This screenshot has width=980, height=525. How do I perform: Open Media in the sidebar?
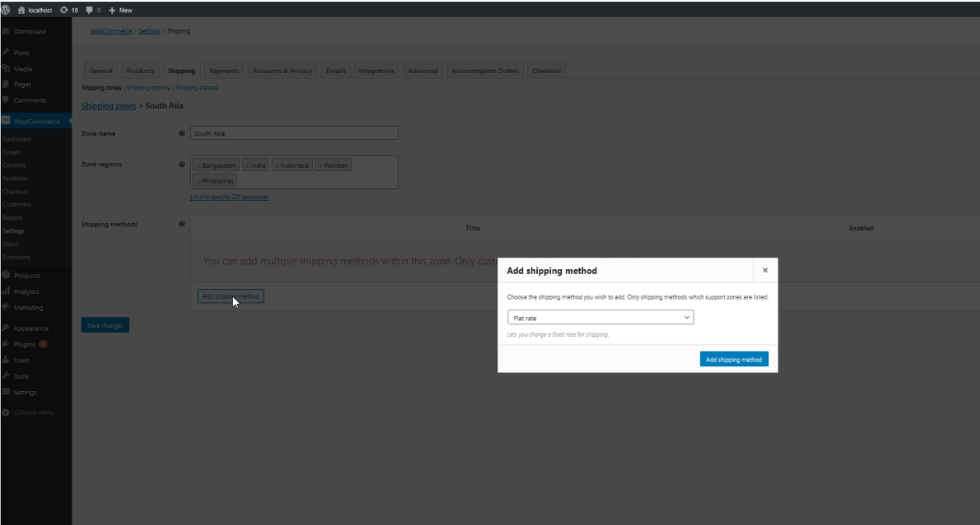[23, 69]
